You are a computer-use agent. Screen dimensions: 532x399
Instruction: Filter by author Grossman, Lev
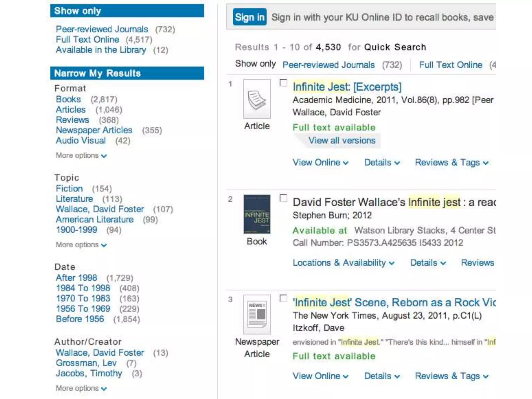tap(86, 363)
